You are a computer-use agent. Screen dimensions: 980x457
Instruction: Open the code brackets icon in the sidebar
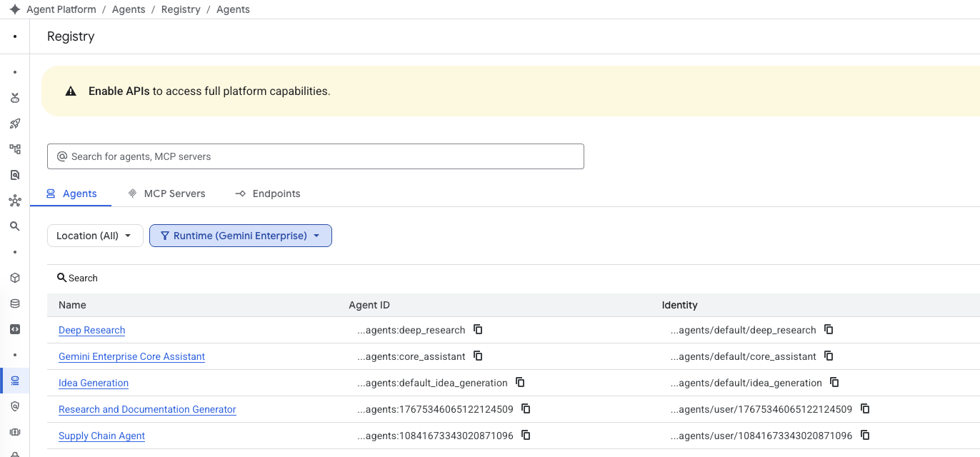15,329
